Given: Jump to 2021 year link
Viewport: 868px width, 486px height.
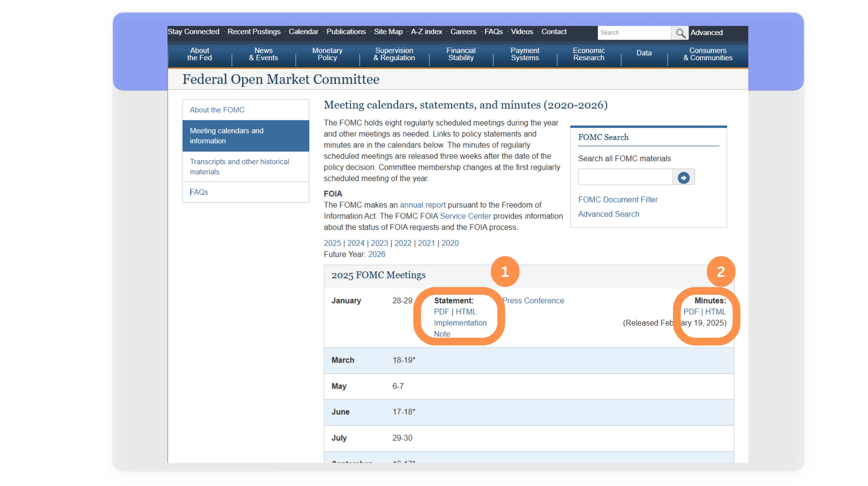Looking at the screenshot, I should coord(426,243).
